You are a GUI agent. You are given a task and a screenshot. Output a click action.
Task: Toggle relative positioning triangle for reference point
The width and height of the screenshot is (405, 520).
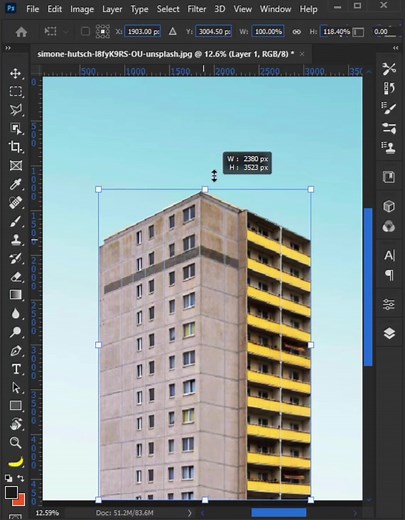coord(172,32)
